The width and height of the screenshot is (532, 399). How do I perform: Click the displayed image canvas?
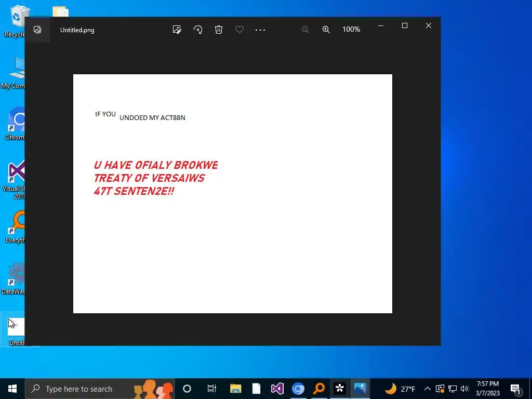click(232, 193)
